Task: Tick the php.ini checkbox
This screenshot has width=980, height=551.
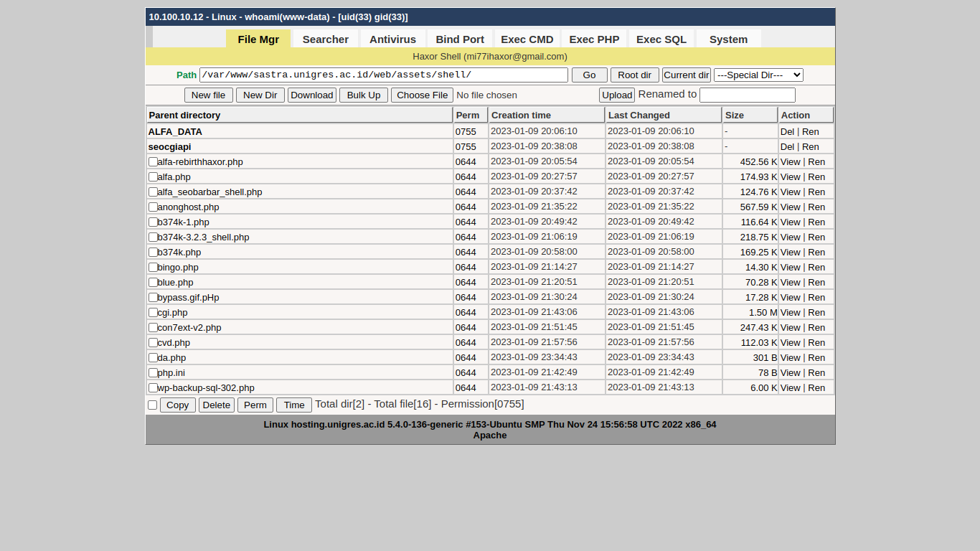Action: [x=153, y=373]
